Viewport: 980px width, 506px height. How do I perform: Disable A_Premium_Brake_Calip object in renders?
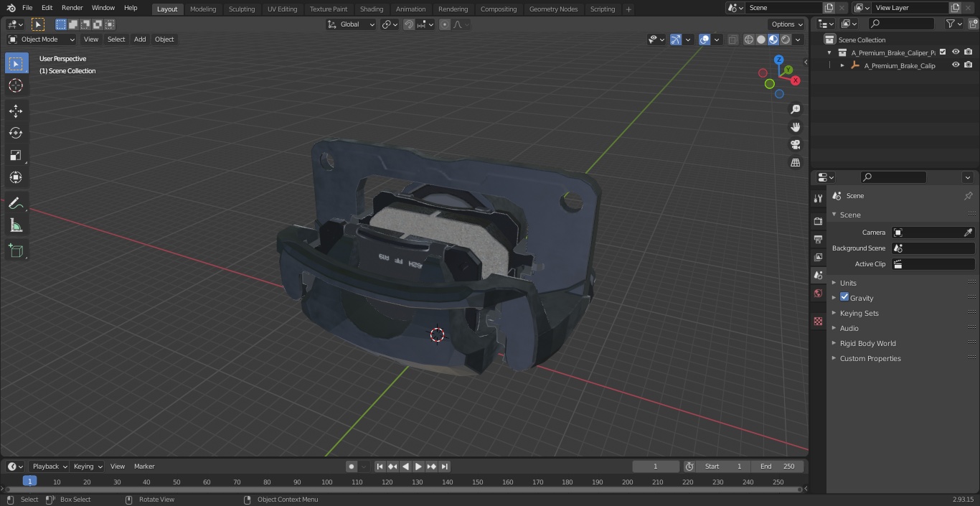click(x=969, y=65)
